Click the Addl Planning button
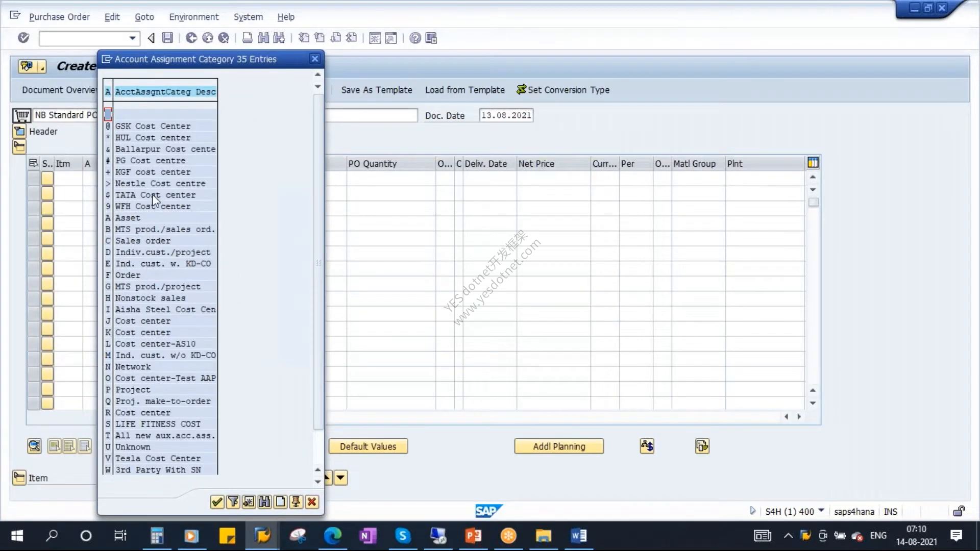Viewport: 980px width, 551px height. click(x=559, y=446)
